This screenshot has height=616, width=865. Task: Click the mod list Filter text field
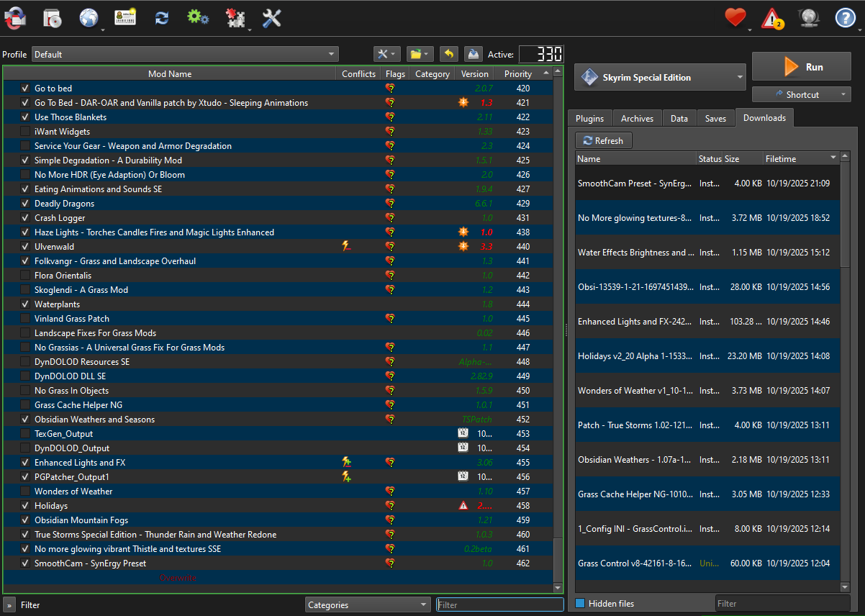click(499, 604)
